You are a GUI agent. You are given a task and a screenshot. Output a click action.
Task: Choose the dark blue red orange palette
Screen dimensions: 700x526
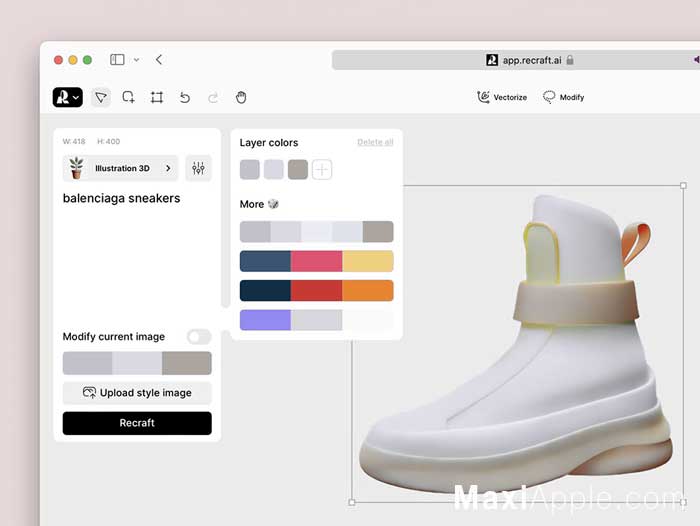pyautogui.click(x=317, y=291)
